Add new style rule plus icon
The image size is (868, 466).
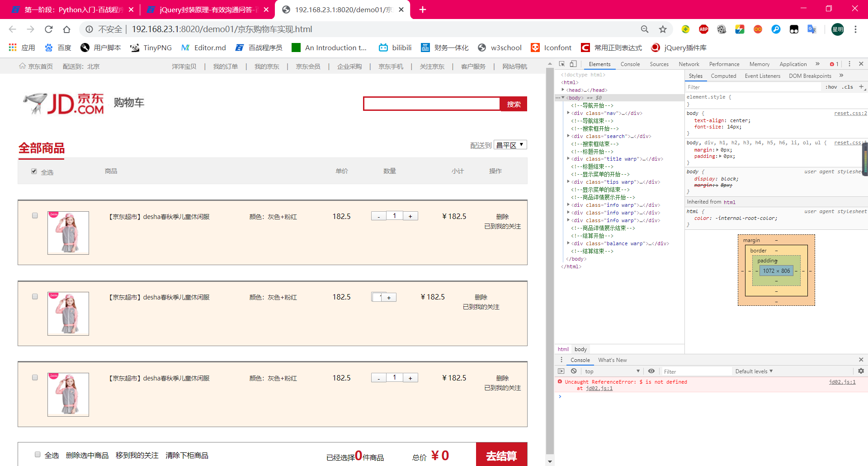[861, 87]
